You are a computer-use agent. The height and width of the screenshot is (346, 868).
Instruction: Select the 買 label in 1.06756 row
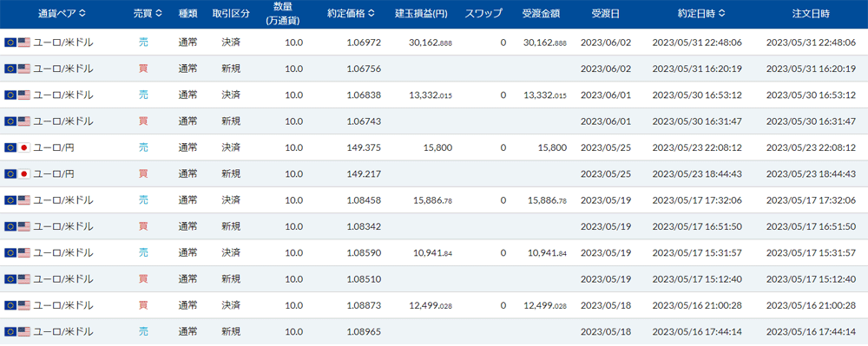pos(143,69)
